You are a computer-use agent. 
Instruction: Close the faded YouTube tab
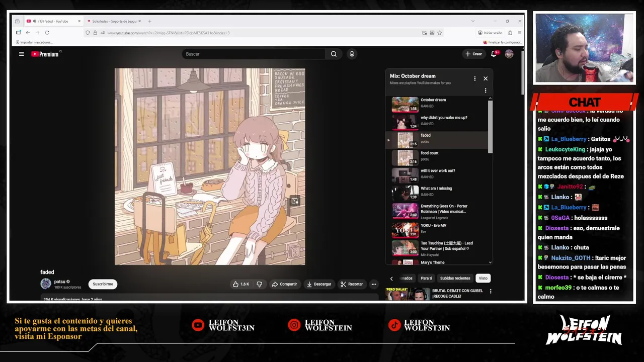pyautogui.click(x=79, y=21)
